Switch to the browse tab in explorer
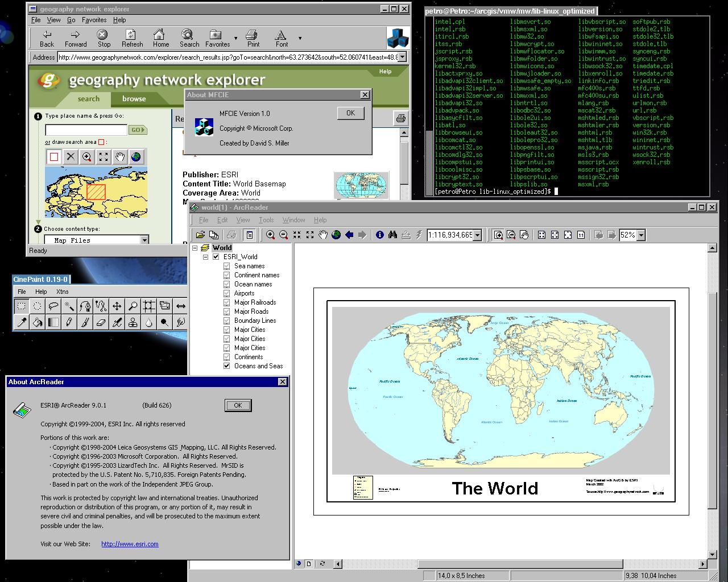Screen dimensions: 728x582 pos(134,98)
